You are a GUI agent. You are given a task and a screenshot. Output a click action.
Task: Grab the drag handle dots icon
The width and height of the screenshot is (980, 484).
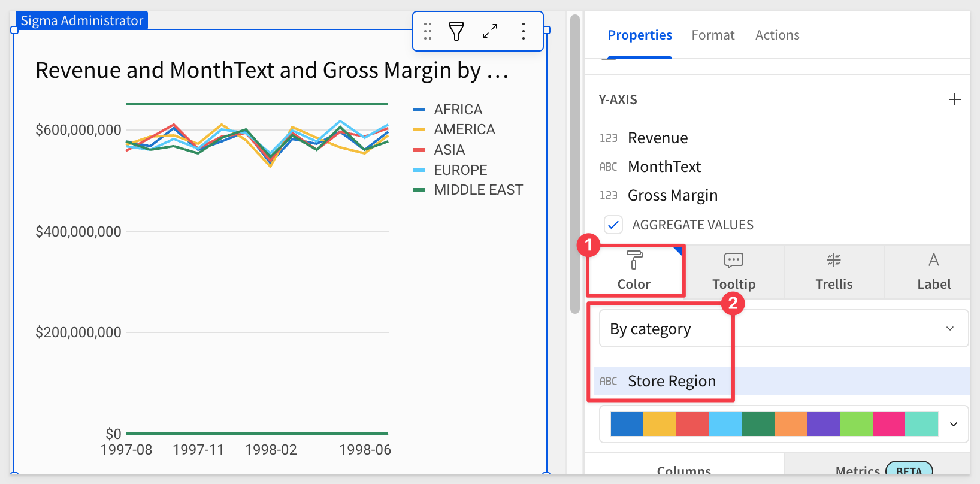pyautogui.click(x=428, y=31)
